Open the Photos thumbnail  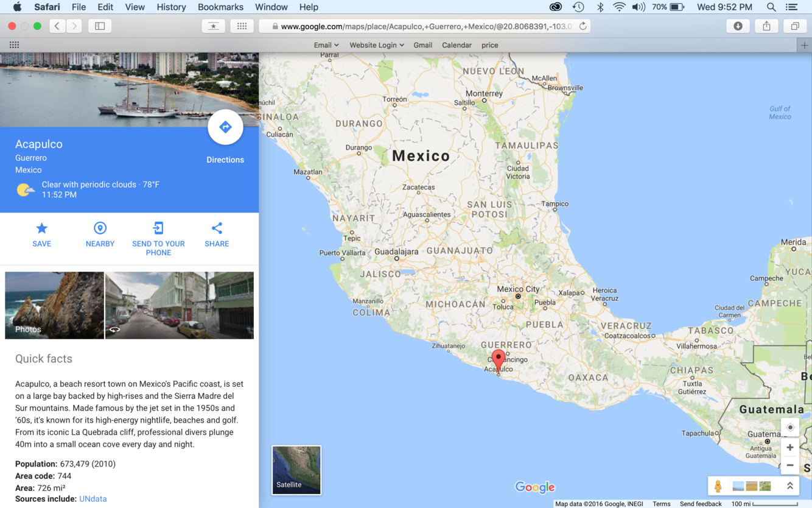[54, 305]
